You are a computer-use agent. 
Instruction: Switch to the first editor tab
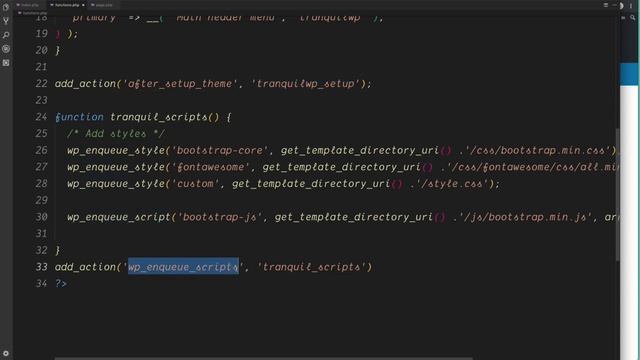click(29, 5)
